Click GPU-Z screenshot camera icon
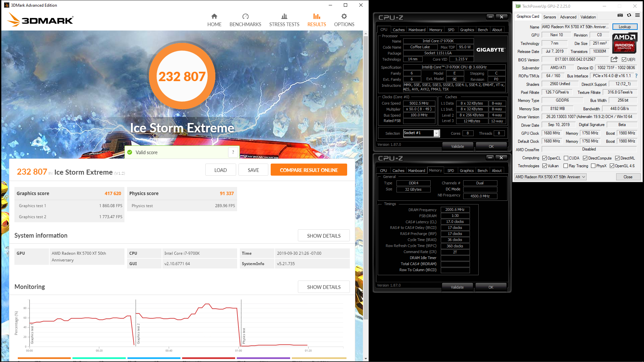This screenshot has height=362, width=644. tap(620, 15)
